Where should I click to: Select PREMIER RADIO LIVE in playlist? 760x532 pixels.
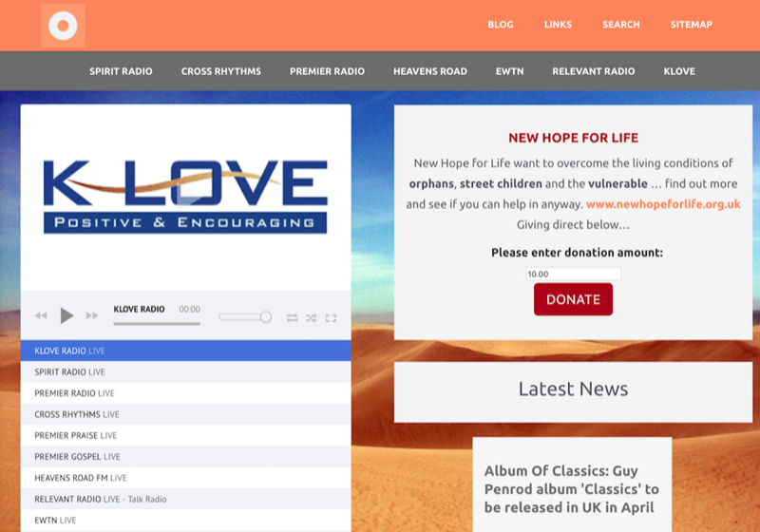[185, 393]
